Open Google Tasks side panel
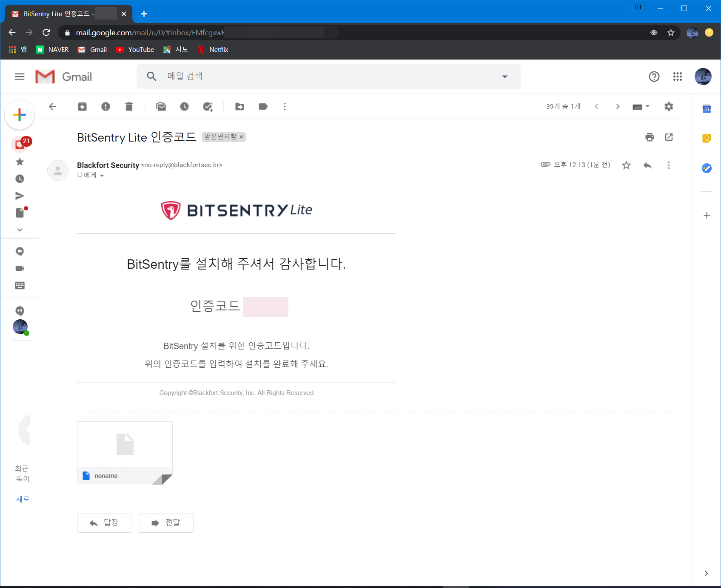 point(707,168)
